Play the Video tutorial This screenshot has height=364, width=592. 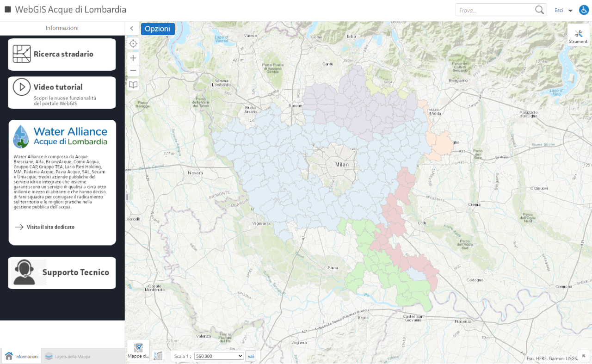coord(62,92)
